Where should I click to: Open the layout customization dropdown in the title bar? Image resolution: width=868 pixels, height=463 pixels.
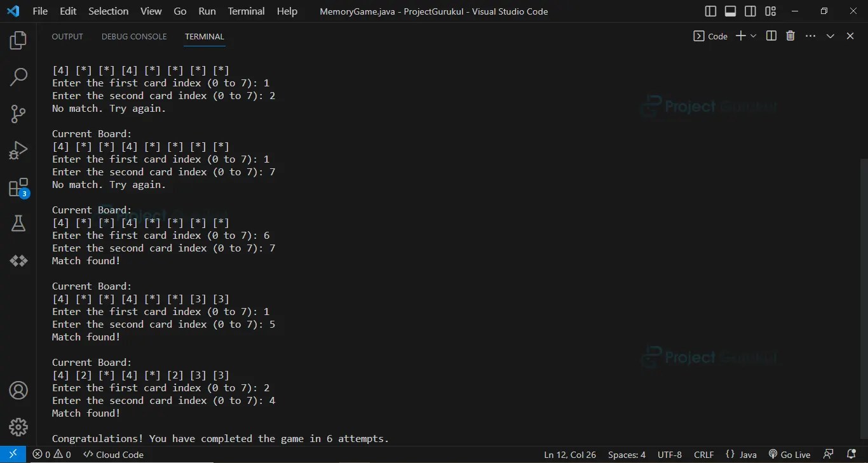pyautogui.click(x=770, y=11)
